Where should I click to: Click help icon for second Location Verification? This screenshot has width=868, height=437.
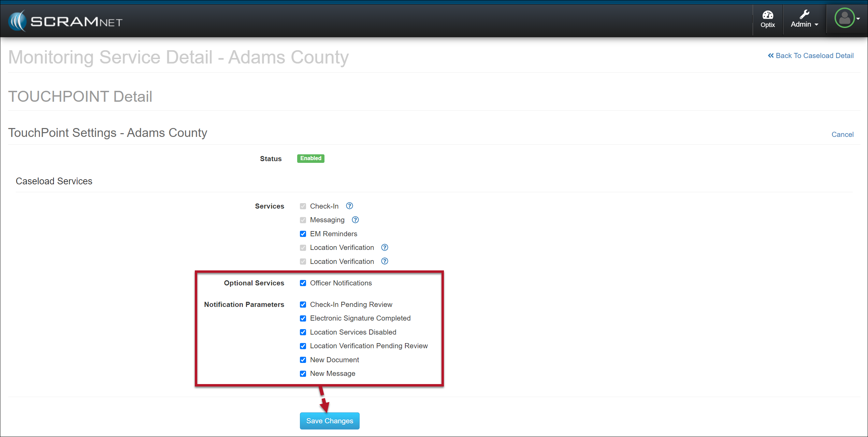point(385,261)
